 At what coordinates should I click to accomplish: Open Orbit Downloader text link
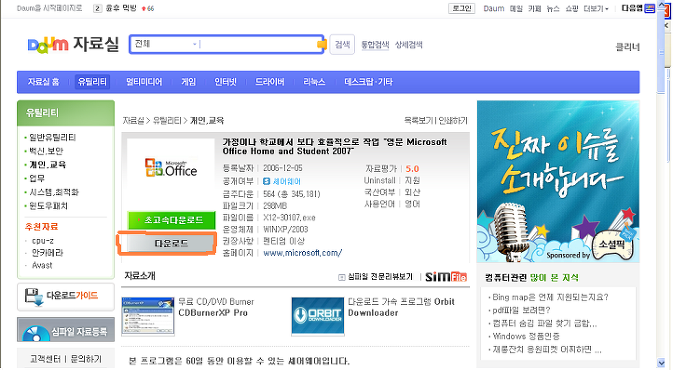coord(401,307)
